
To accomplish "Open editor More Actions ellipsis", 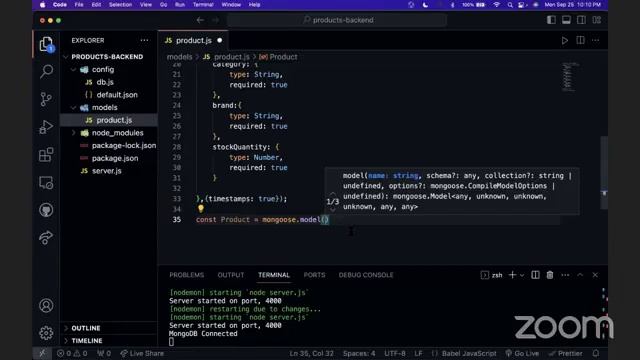I will pyautogui.click(x=596, y=40).
